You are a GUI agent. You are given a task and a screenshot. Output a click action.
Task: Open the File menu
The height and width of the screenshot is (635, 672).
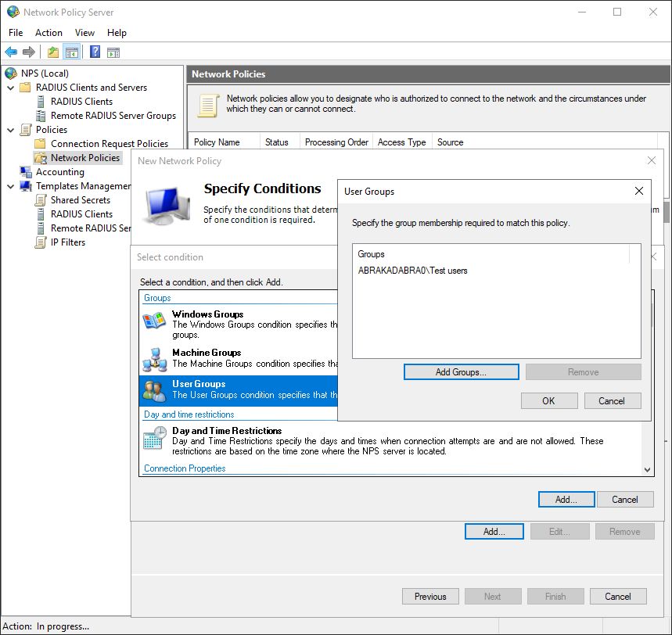[x=16, y=33]
